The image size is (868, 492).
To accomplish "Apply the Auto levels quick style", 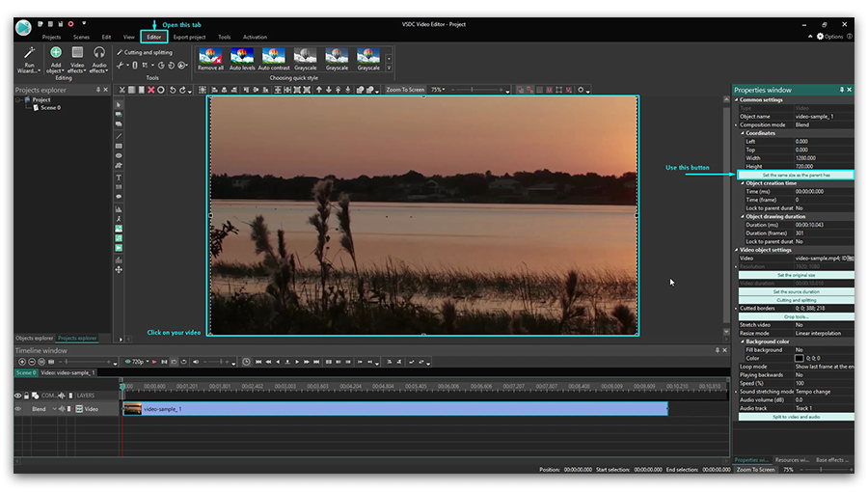I will (242, 56).
